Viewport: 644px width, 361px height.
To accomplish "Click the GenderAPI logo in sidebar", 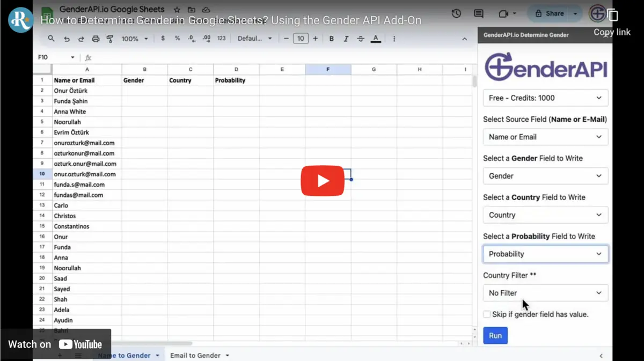I will coord(546,66).
